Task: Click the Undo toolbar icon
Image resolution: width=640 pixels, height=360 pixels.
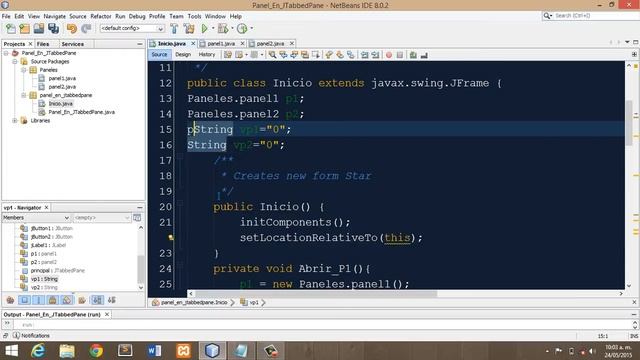Action: pyautogui.click(x=72, y=29)
